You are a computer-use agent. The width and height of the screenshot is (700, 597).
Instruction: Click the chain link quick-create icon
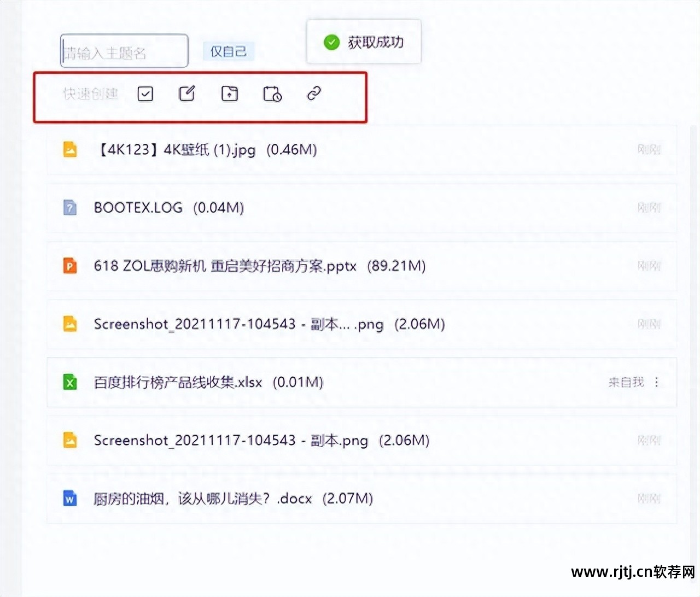tap(314, 93)
